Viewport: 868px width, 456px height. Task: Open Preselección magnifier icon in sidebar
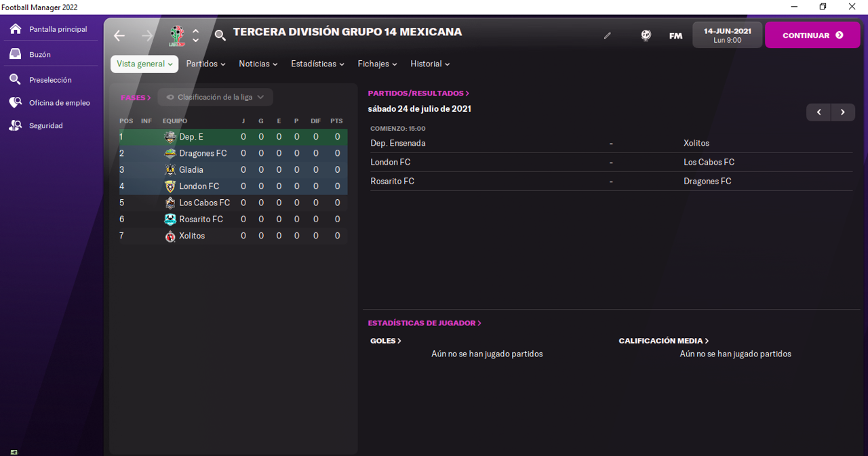click(x=15, y=80)
